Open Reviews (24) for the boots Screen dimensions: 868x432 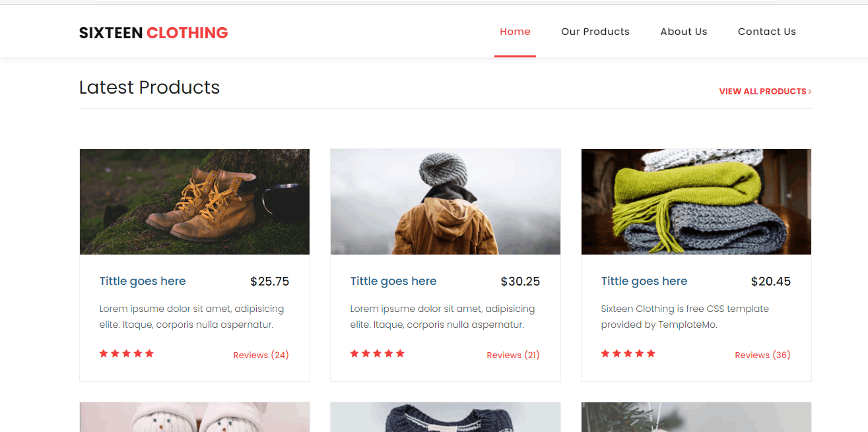pyautogui.click(x=261, y=355)
